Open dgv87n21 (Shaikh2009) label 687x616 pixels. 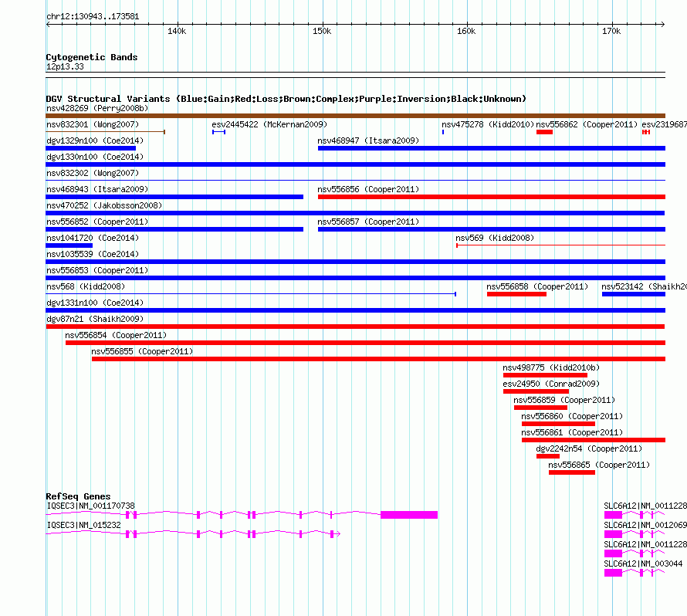(x=95, y=319)
